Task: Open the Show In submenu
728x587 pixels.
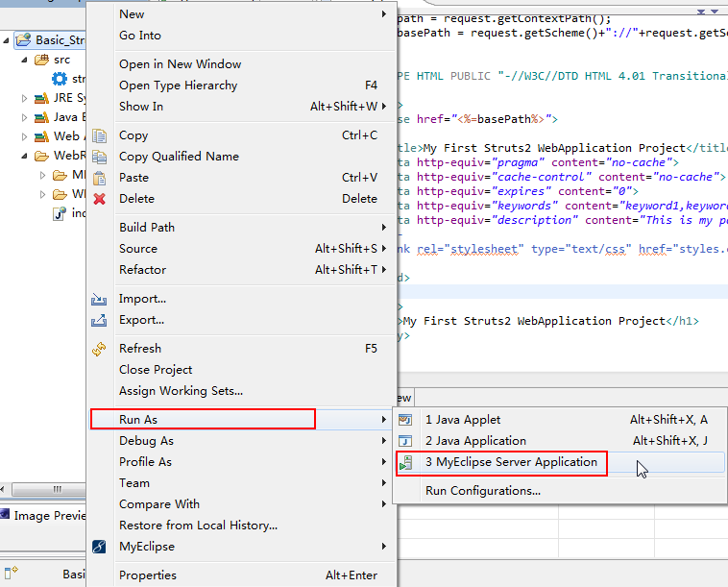Action: tap(243, 107)
